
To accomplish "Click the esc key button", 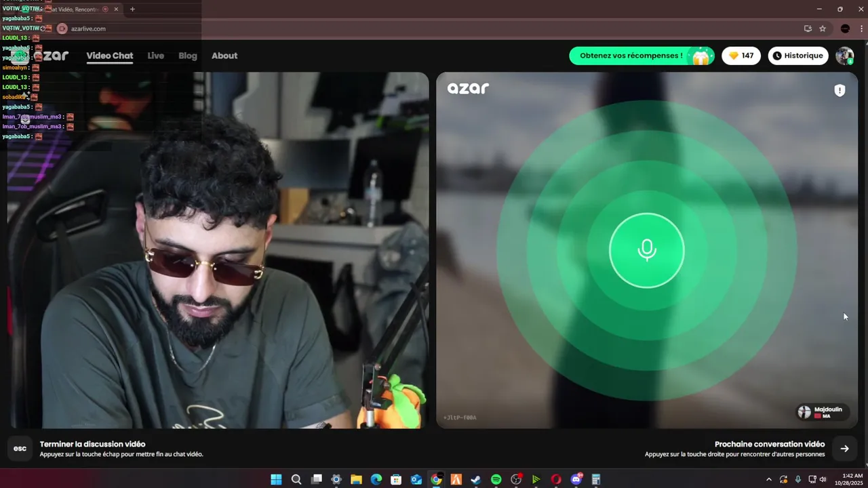I will tap(20, 449).
